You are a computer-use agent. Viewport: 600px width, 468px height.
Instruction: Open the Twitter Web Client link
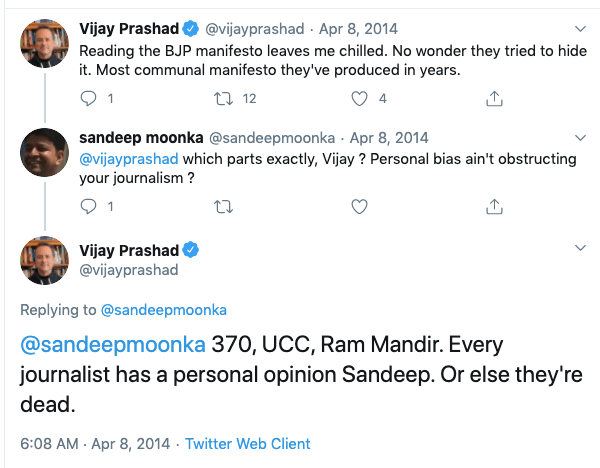pyautogui.click(x=248, y=443)
